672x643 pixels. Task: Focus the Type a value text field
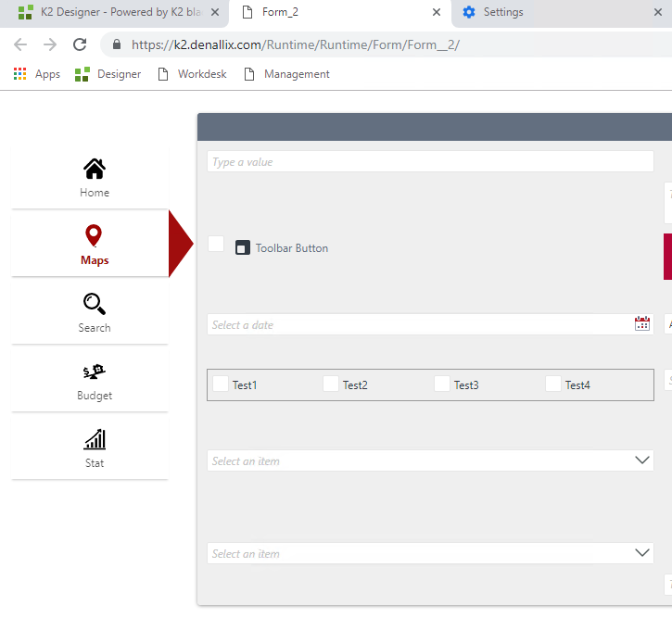429,162
